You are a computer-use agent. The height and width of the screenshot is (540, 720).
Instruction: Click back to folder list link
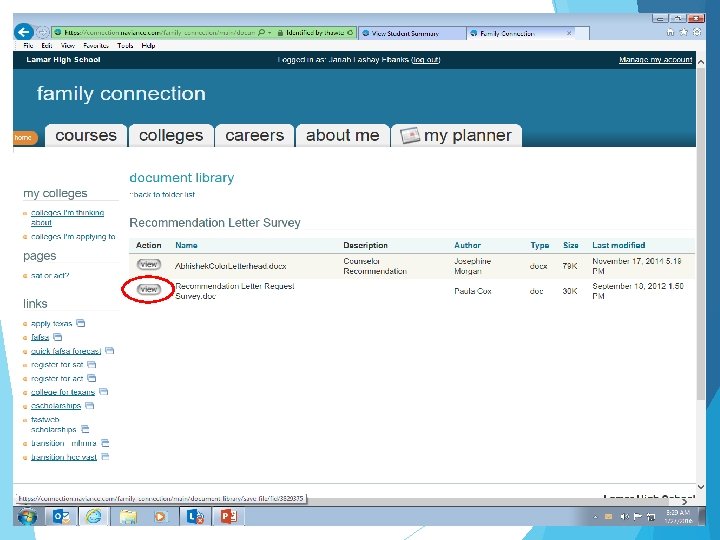[x=162, y=194]
